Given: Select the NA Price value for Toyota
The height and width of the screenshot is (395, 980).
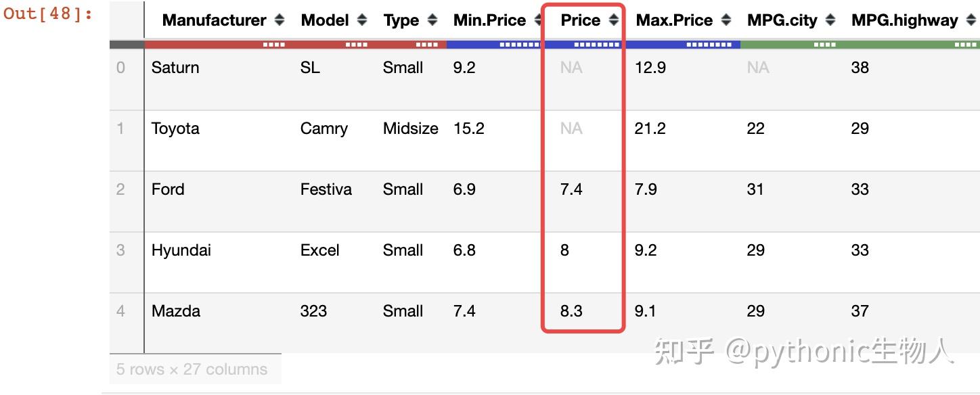Looking at the screenshot, I should [x=572, y=129].
